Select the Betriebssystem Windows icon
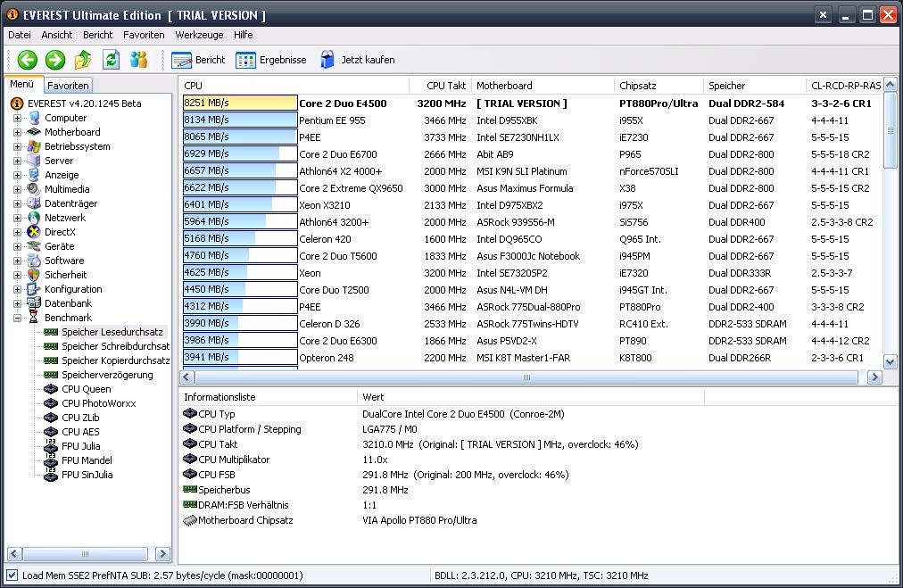Screen dimensions: 903x588 [x=35, y=146]
